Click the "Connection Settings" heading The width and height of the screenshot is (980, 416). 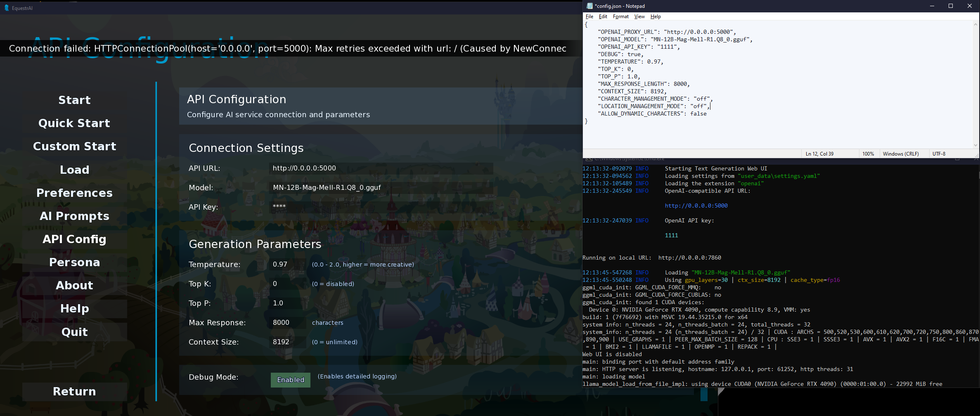[246, 148]
